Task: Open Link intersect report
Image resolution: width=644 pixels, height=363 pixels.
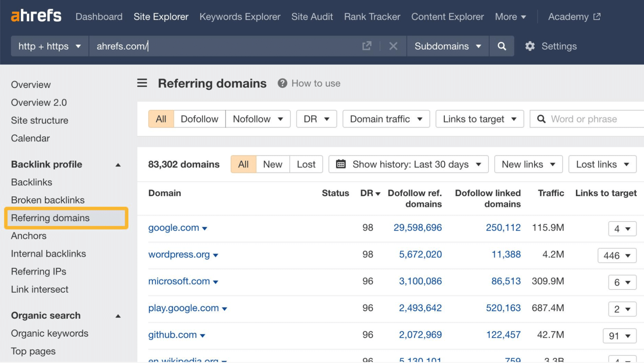Action: point(40,289)
